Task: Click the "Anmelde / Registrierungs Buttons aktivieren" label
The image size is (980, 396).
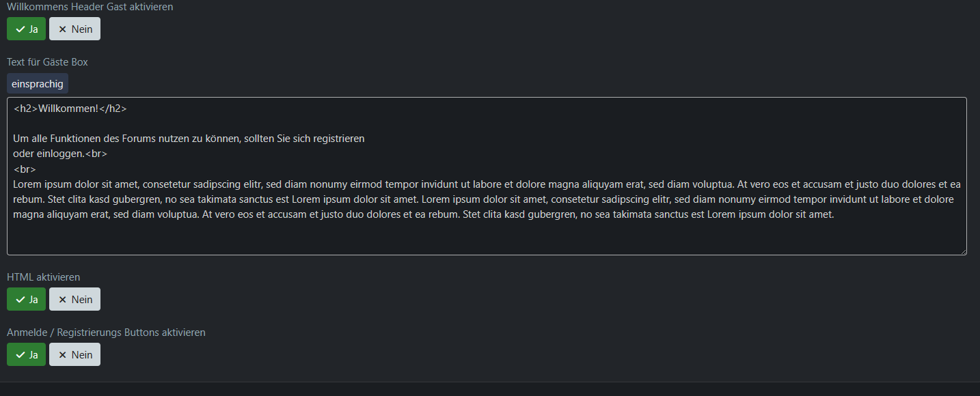Action: [x=107, y=333]
